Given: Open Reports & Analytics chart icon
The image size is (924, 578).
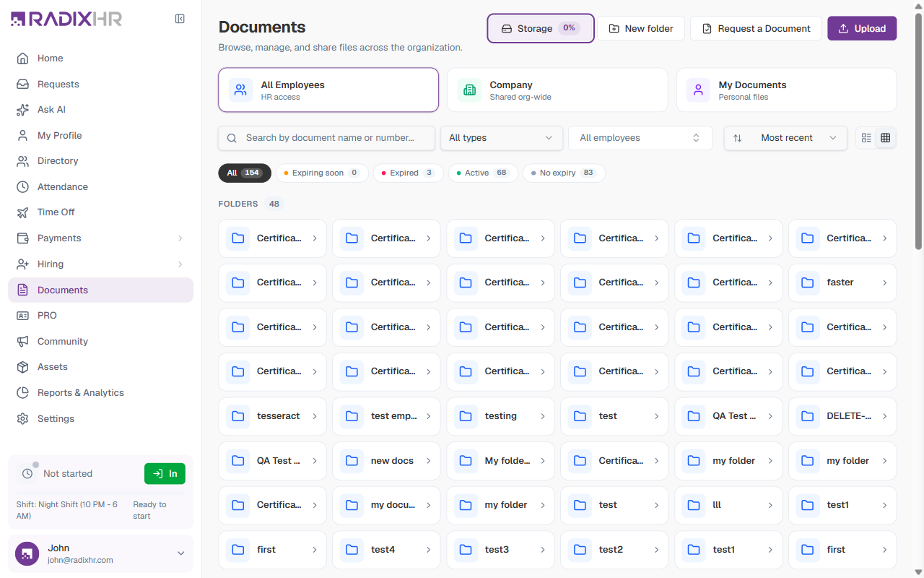Looking at the screenshot, I should (x=23, y=393).
